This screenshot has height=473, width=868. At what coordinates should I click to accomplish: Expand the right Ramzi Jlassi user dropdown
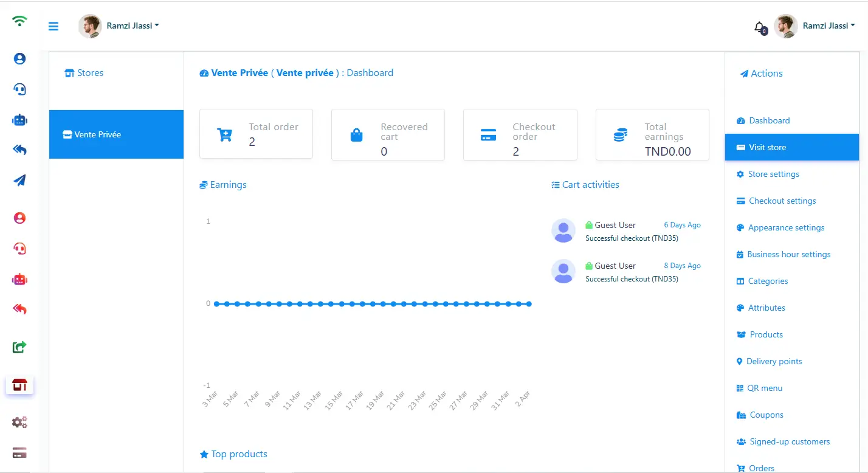point(828,26)
